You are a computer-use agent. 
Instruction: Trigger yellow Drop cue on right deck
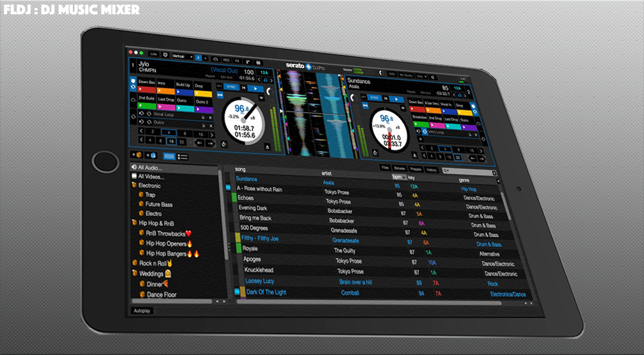[465, 113]
